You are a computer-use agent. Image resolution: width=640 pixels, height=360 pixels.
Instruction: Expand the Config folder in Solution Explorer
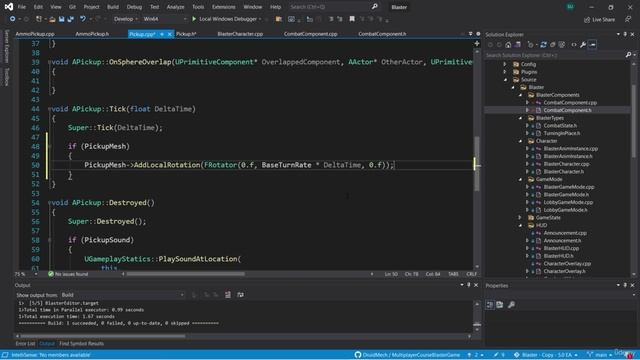coord(505,64)
